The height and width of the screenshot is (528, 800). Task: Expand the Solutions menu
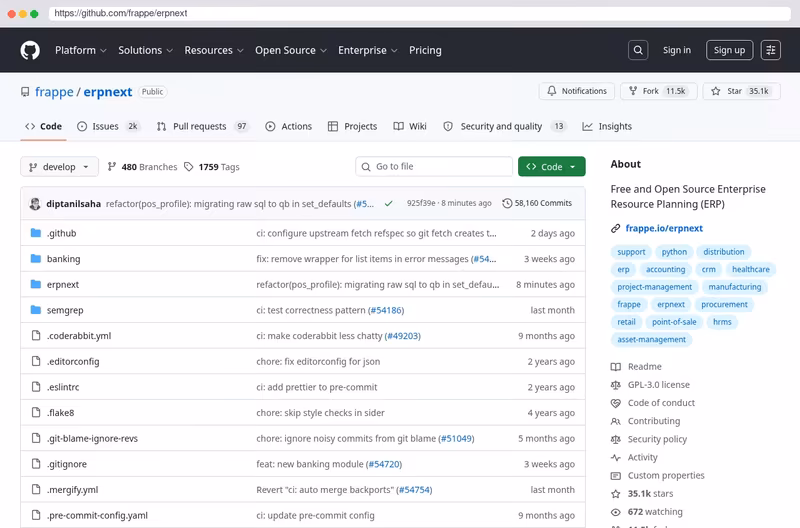[145, 51]
